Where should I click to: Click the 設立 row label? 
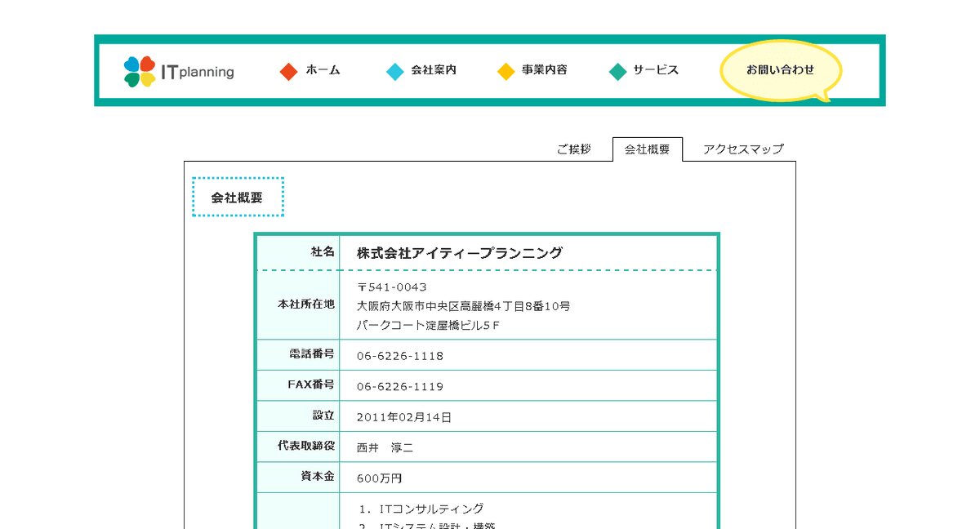(323, 415)
